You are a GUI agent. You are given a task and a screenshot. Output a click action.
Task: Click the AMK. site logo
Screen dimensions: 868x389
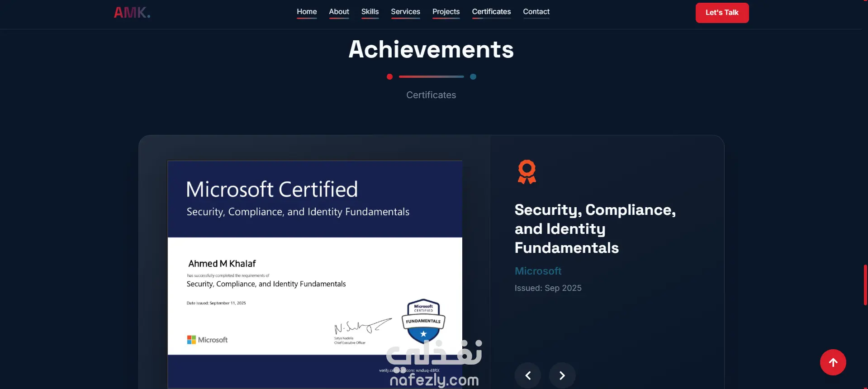(x=132, y=13)
